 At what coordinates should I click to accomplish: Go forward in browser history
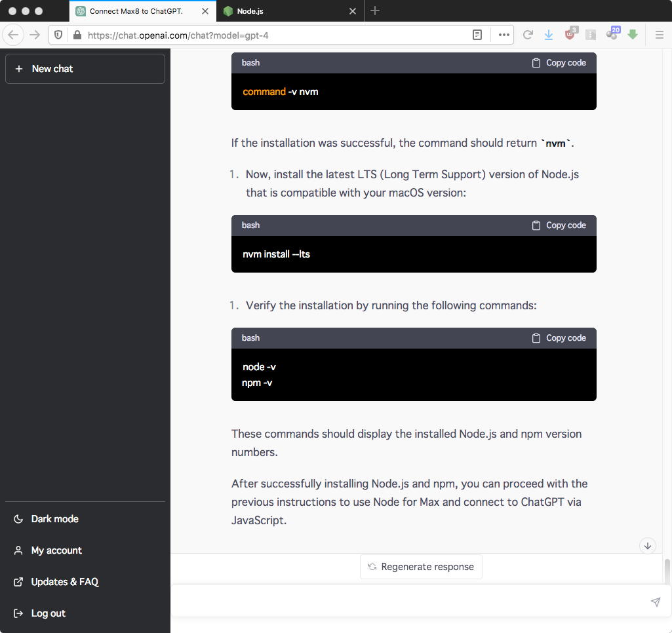click(35, 35)
